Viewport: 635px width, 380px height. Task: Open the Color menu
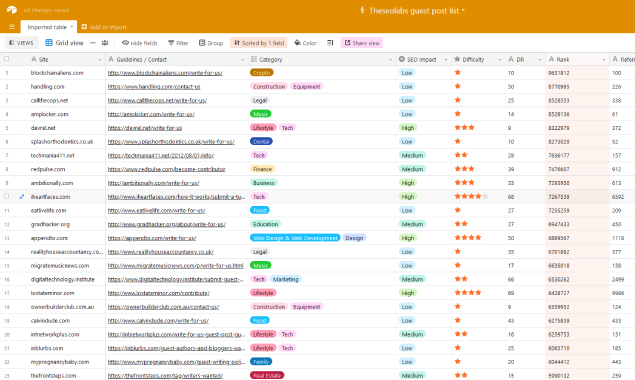(x=305, y=43)
